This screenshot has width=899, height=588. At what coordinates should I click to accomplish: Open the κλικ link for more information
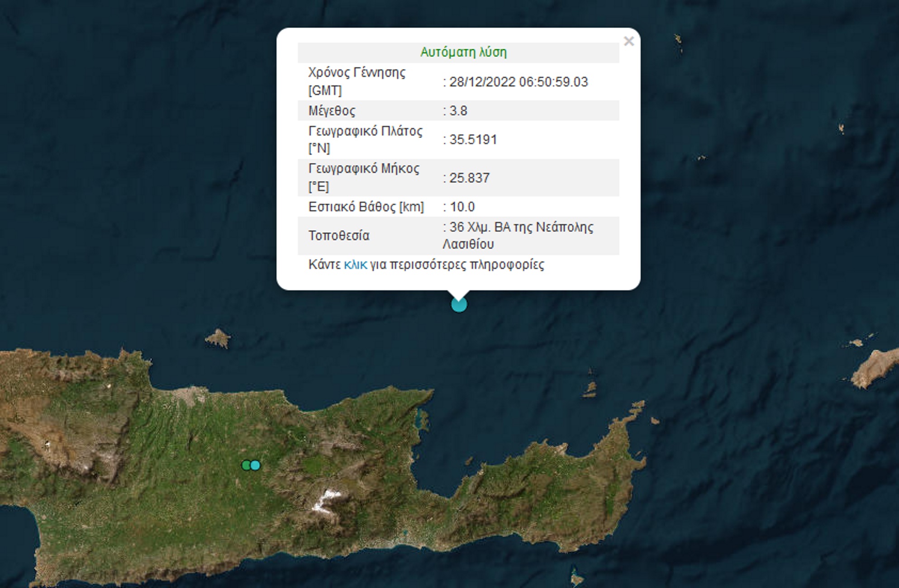click(x=355, y=265)
